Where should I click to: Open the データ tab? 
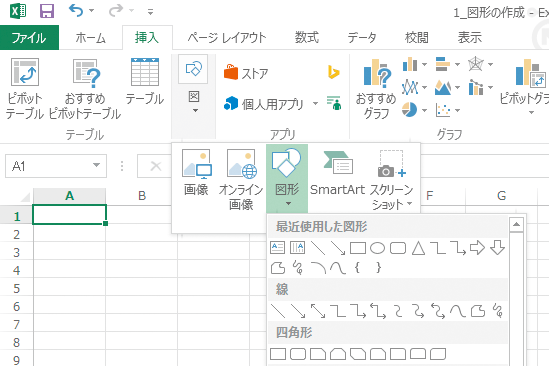[x=362, y=37]
